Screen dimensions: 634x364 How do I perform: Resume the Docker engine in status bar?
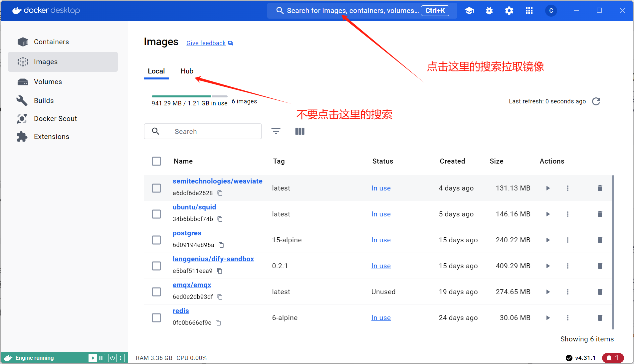93,358
